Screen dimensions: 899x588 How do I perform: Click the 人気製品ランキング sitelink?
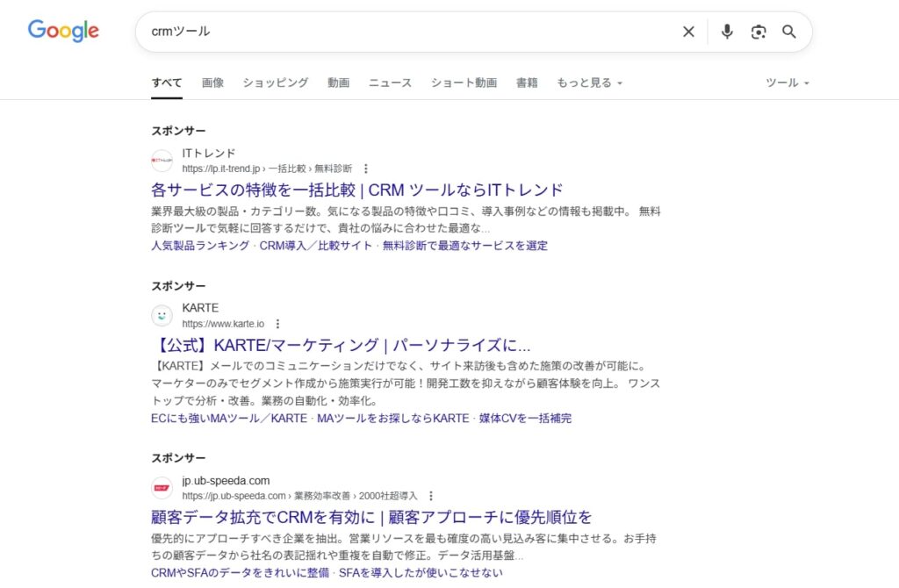pyautogui.click(x=200, y=246)
